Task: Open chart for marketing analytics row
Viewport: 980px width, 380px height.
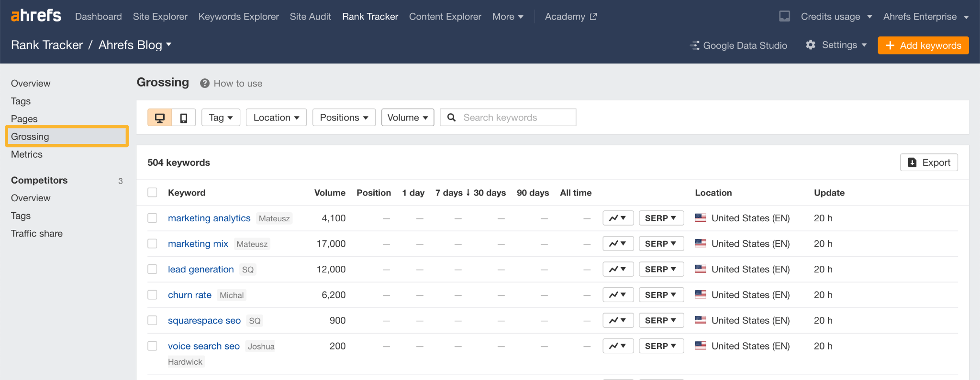Action: click(618, 218)
